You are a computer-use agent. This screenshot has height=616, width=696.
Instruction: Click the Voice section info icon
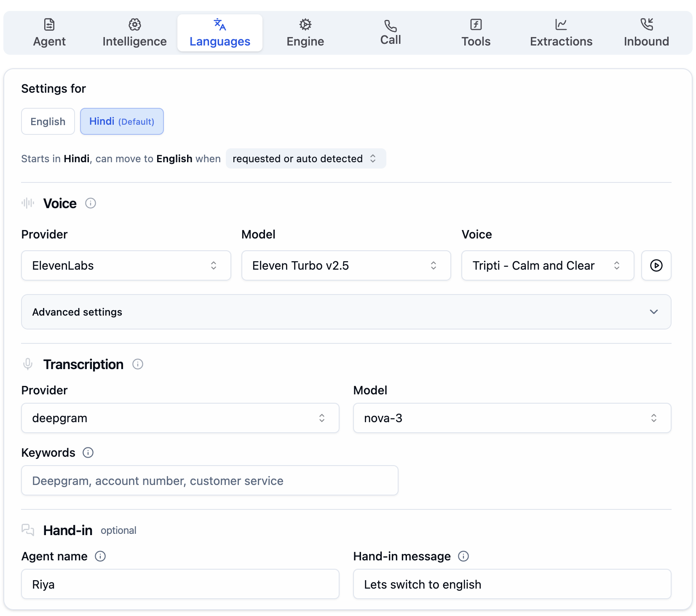(x=91, y=203)
